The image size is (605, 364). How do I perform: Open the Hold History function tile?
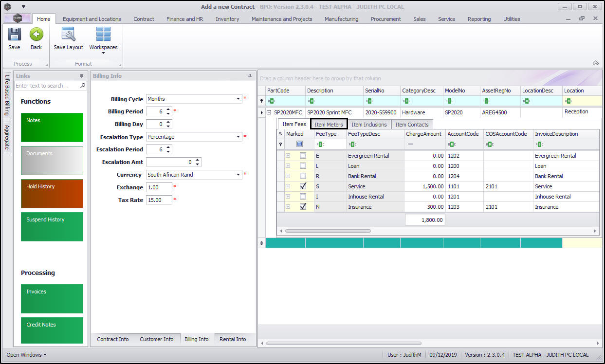tap(52, 194)
